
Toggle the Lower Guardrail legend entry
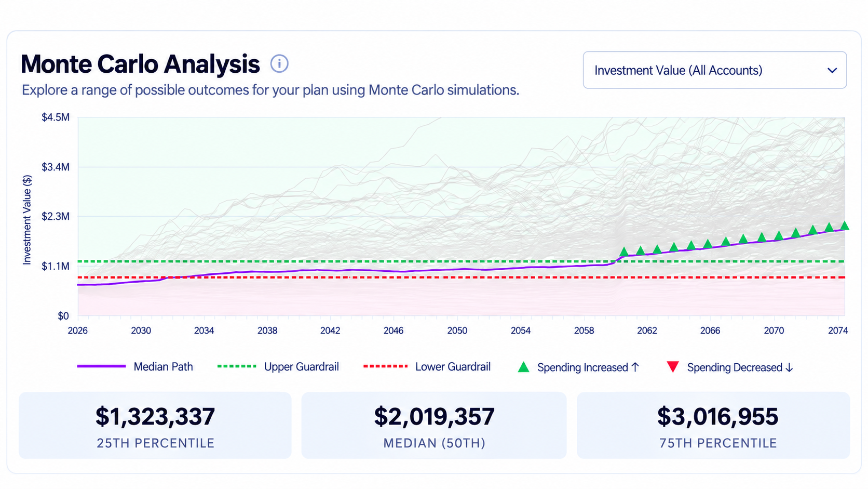click(427, 367)
